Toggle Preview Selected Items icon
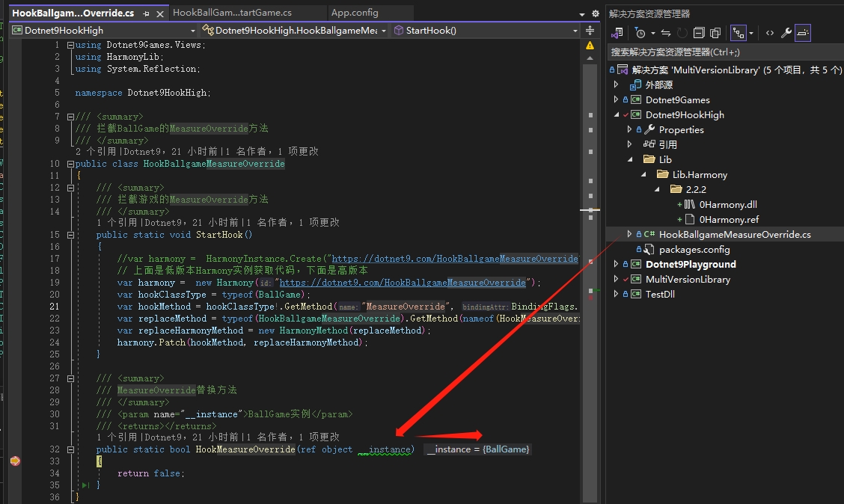This screenshot has height=504, width=844. 803,33
